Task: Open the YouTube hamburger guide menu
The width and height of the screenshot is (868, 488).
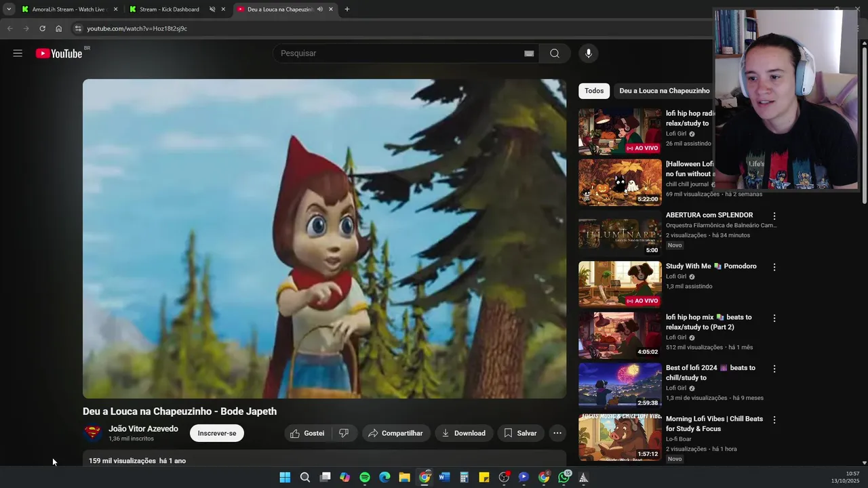Action: [18, 54]
